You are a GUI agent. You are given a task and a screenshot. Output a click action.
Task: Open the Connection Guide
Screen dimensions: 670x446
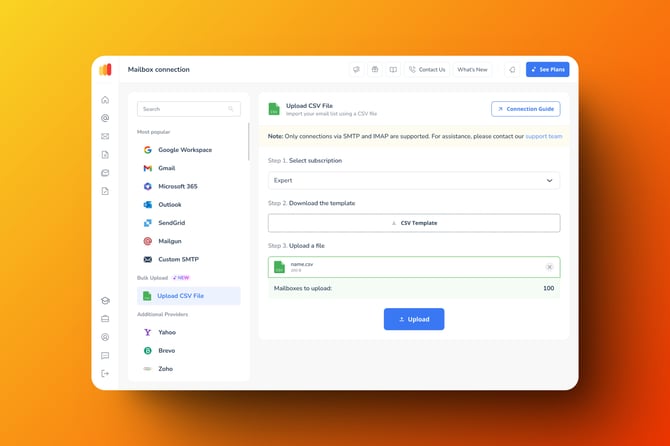pyautogui.click(x=525, y=109)
